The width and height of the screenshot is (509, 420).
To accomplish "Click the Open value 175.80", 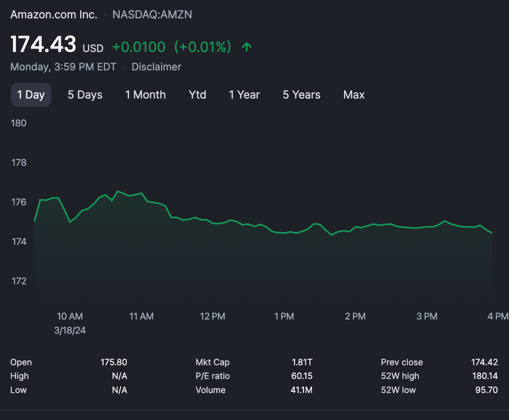I will (114, 362).
